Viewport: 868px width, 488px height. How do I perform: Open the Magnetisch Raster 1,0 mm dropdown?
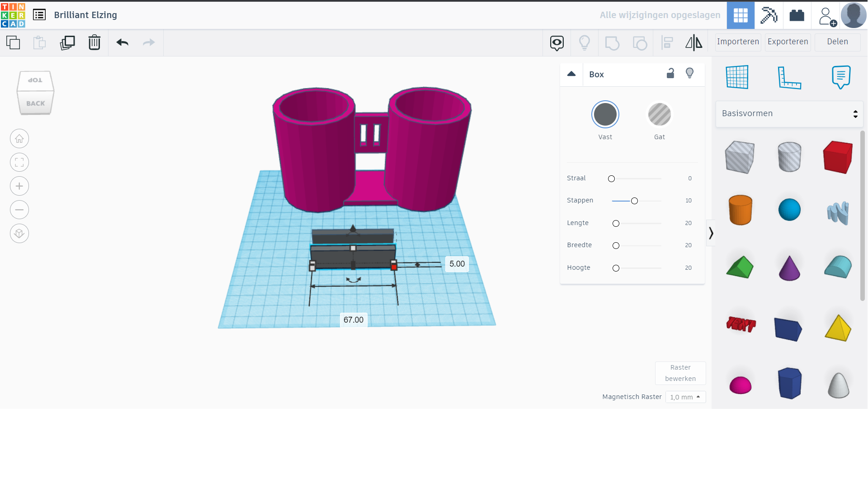685,397
